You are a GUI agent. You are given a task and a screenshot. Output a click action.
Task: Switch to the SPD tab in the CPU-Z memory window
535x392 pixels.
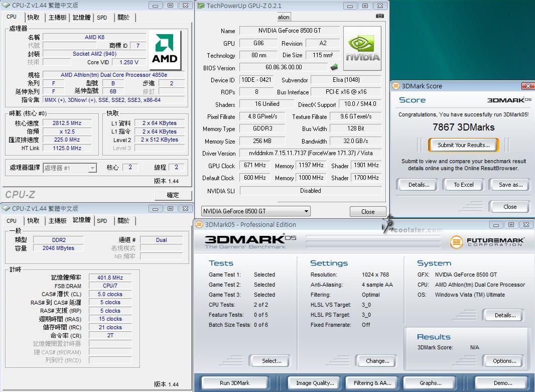click(102, 221)
